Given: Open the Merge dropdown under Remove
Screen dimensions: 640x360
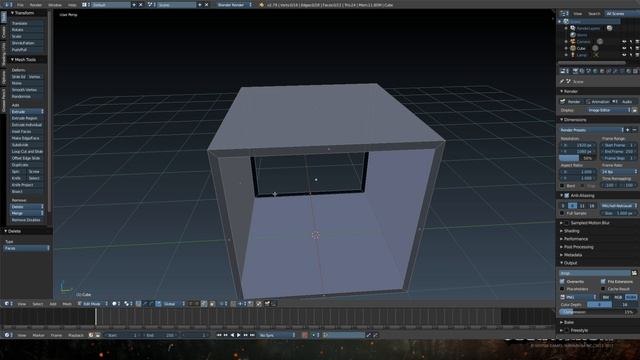Looking at the screenshot, I should (x=27, y=213).
